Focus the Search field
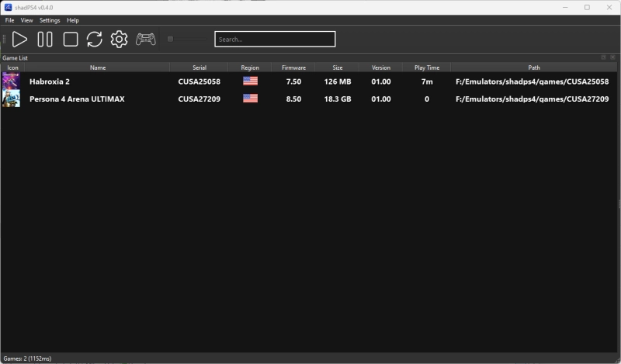This screenshot has width=621, height=364. coord(275,39)
